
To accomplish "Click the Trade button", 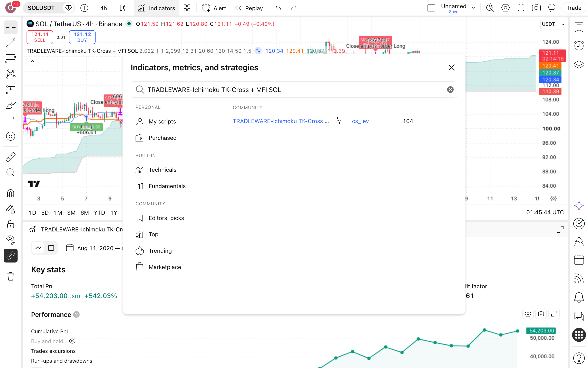I will [574, 8].
